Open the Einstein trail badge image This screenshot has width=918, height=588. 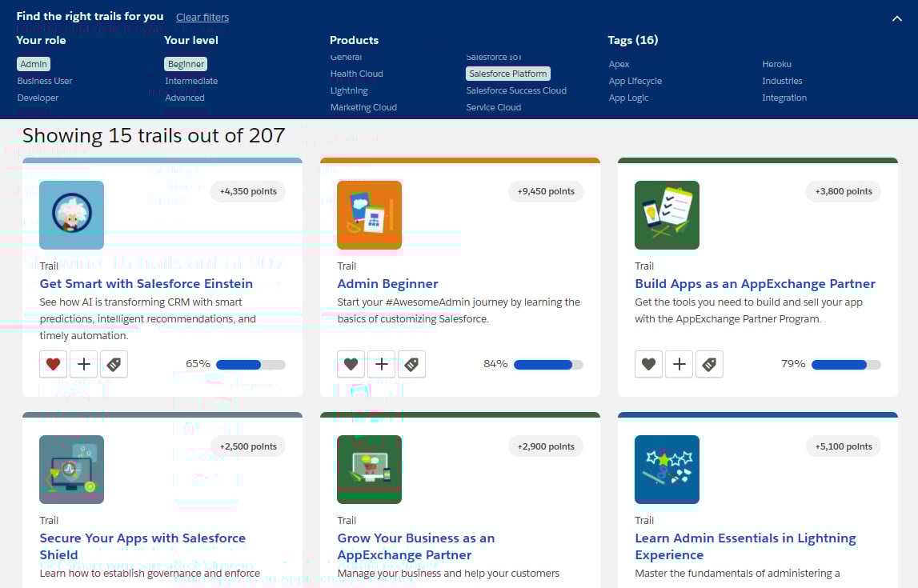(71, 214)
